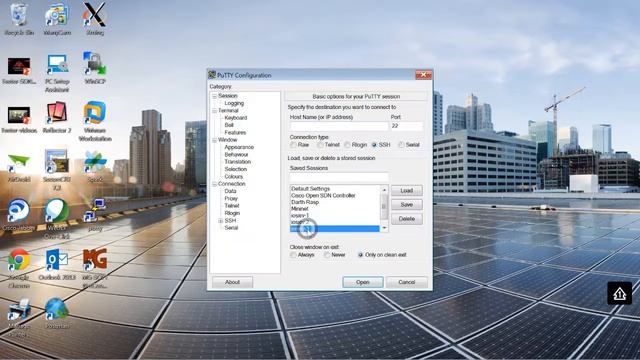The height and width of the screenshot is (360, 640).
Task: Open the Behaviour category
Action: coord(236,155)
